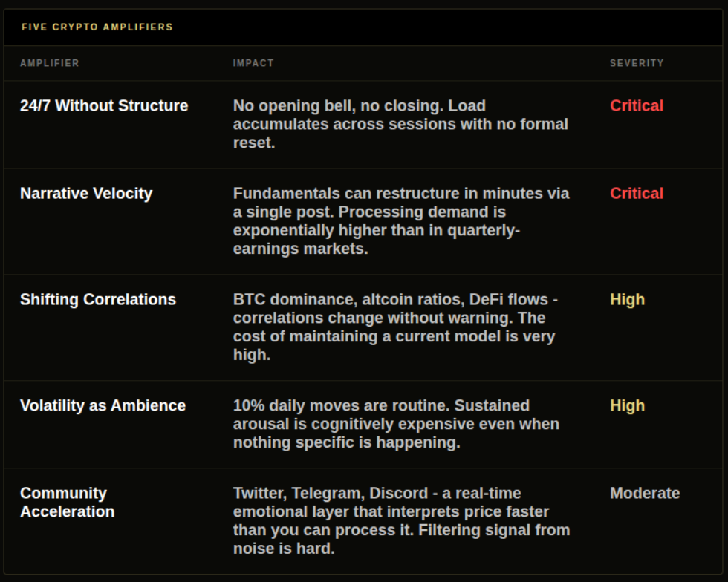Click Moderate severity for Community Acceleration
Viewport: 728px width, 582px height.
point(645,494)
